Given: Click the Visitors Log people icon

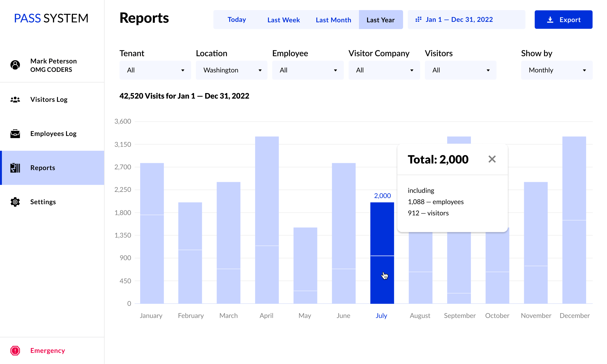Looking at the screenshot, I should 15,99.
